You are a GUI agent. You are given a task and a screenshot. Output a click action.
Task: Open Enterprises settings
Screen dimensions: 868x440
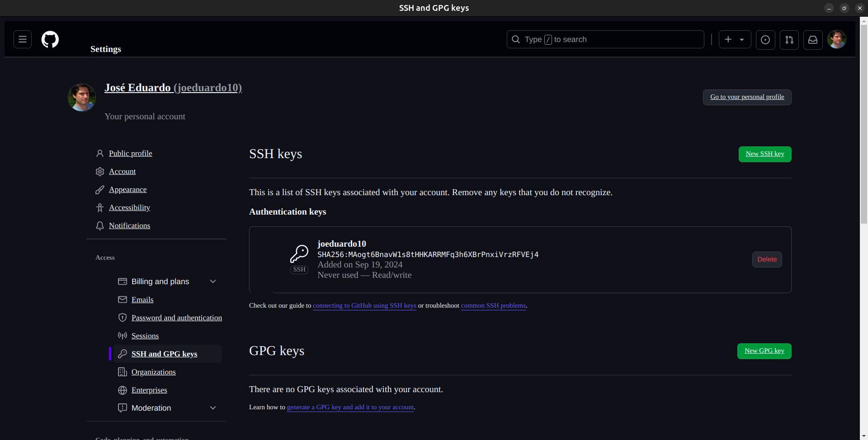point(149,390)
